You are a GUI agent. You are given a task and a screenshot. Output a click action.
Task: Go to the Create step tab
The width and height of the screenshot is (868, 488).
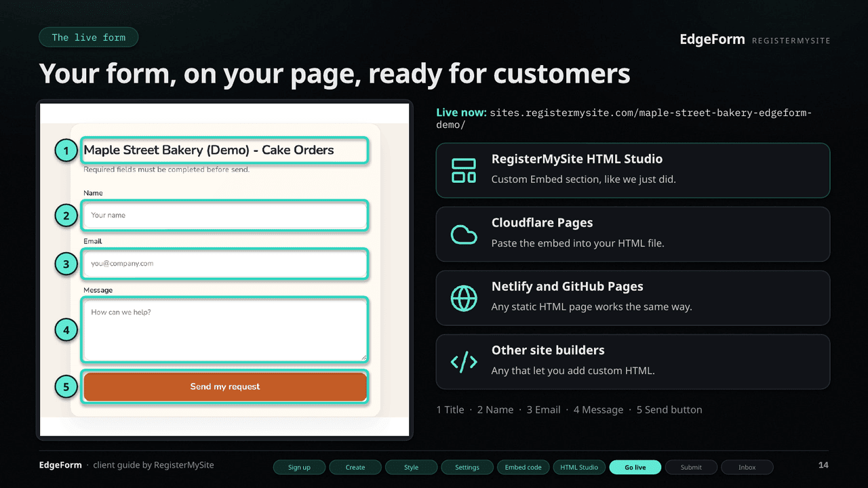[355, 467]
